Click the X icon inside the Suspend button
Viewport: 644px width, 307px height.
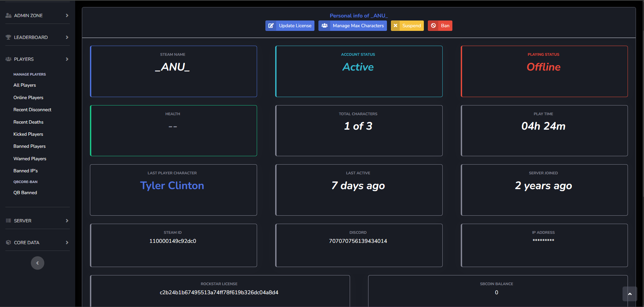[x=396, y=25]
